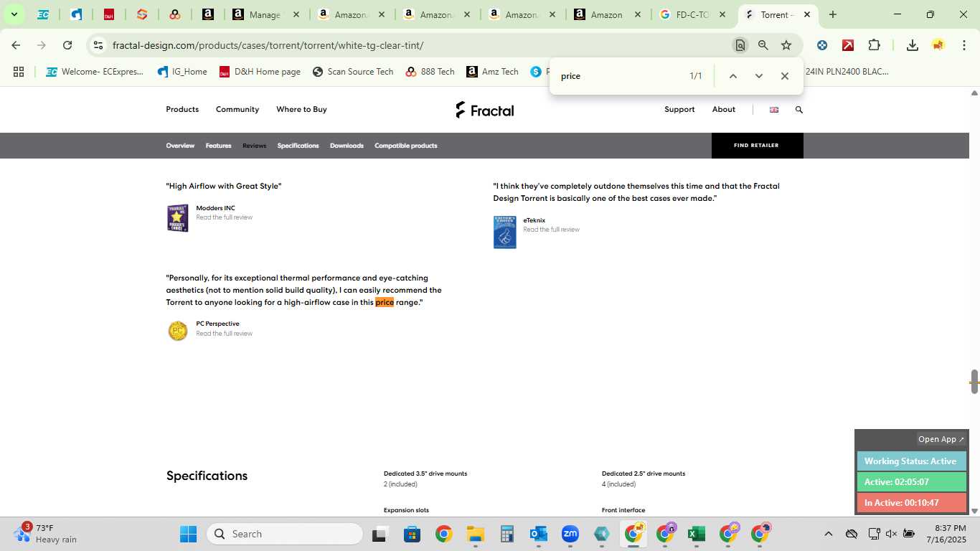Open Microsoft Store from the taskbar
The width and height of the screenshot is (980, 551).
412,534
